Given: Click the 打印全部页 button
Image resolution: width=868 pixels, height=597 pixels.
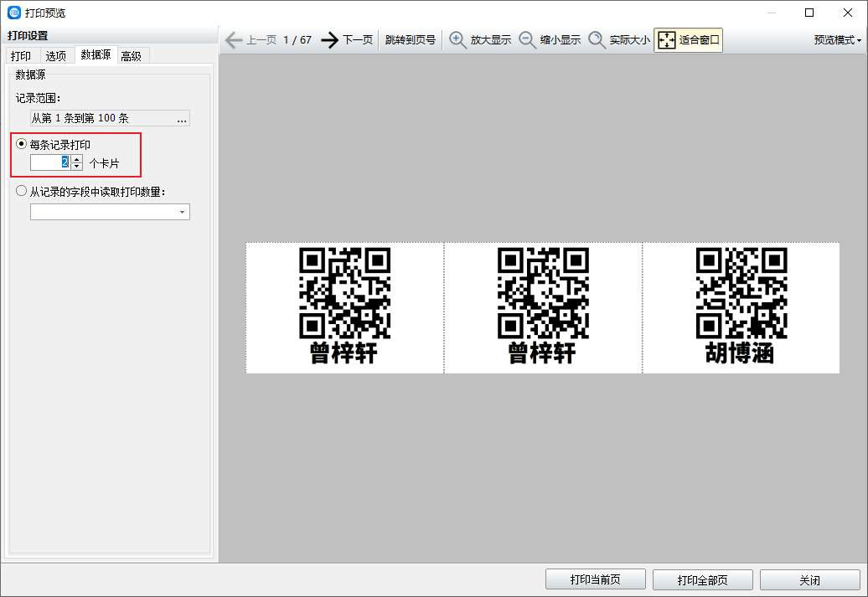Looking at the screenshot, I should 703,580.
